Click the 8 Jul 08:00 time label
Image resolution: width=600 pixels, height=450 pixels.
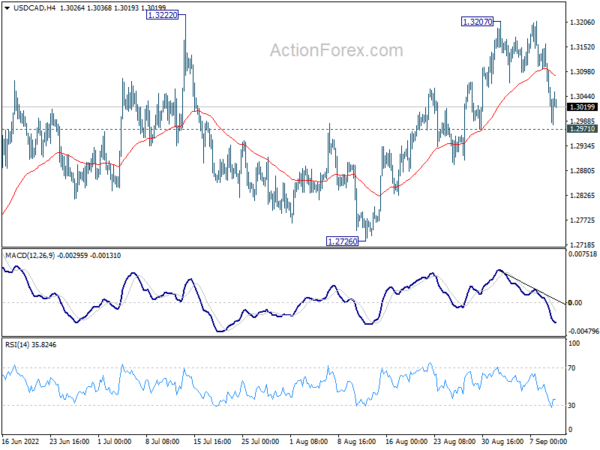(162, 442)
